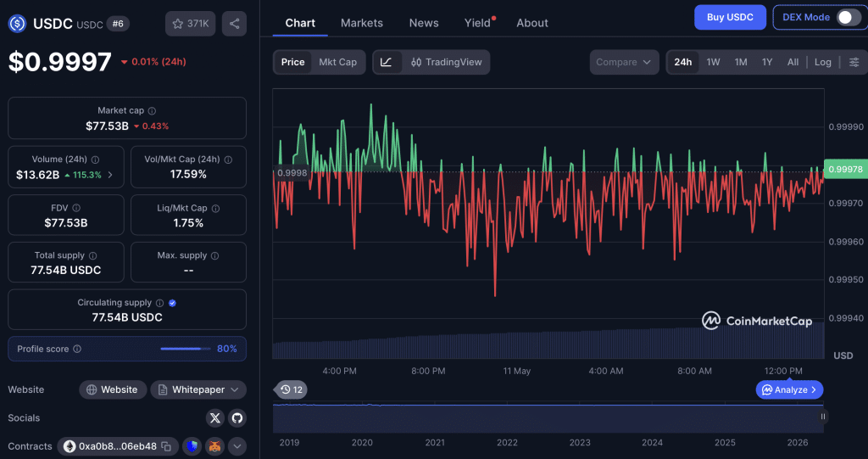Click Market cap info icon
Screen dimensions: 868x459
tap(152, 111)
